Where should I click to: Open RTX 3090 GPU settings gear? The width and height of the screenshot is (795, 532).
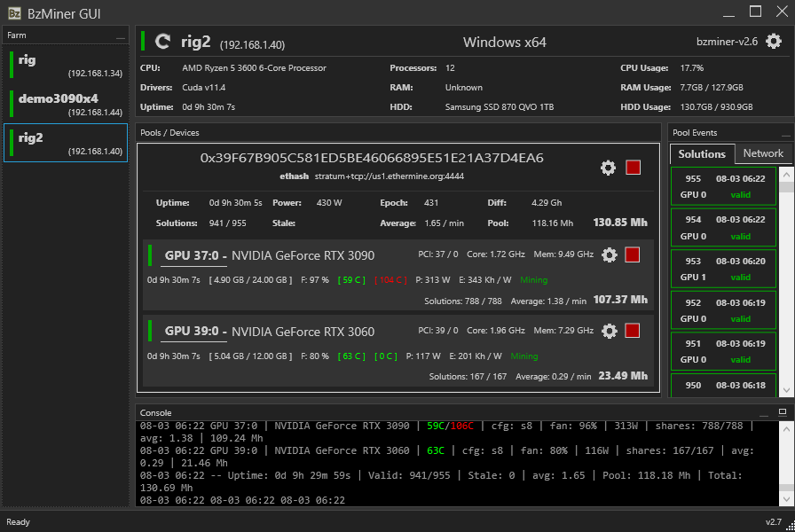tap(610, 254)
